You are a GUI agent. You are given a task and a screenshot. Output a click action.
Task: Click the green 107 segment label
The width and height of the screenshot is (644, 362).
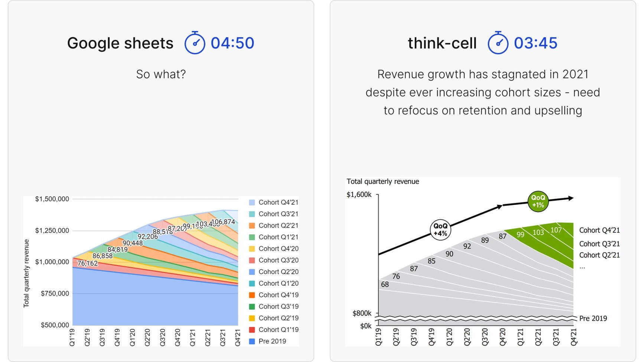point(556,230)
